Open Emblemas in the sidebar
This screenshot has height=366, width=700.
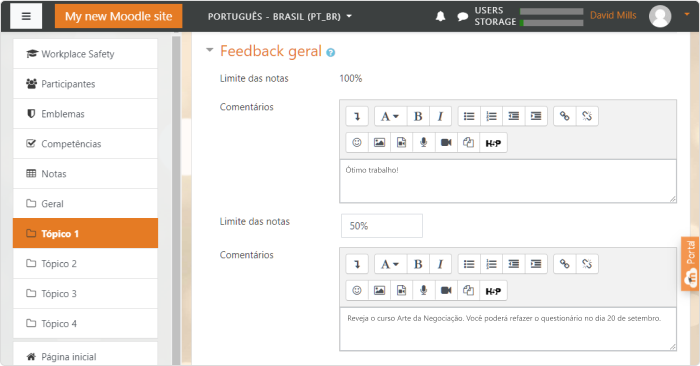[x=85, y=114]
